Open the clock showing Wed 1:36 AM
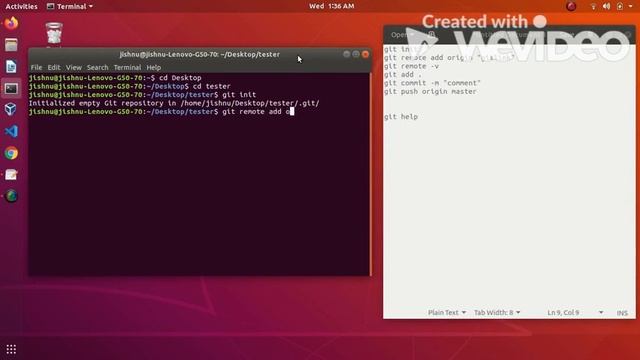Viewport: 640px width, 360px height. click(x=331, y=6)
